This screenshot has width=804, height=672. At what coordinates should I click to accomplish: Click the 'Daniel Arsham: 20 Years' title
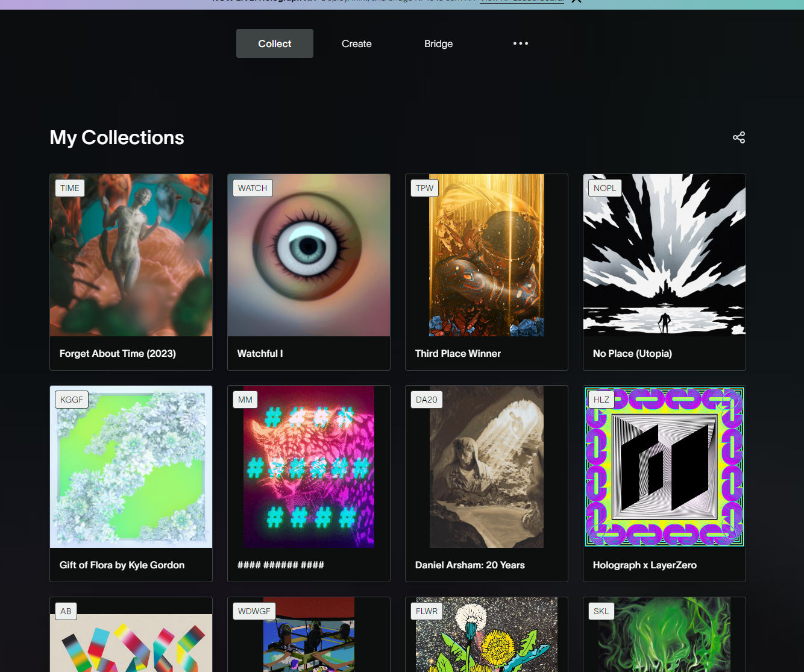tap(470, 565)
